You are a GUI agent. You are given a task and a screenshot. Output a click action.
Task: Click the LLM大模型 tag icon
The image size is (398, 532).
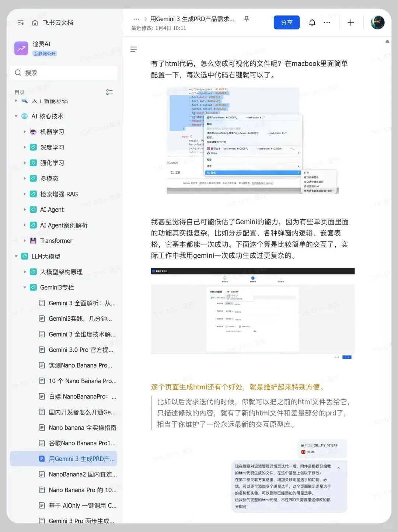tap(24, 256)
